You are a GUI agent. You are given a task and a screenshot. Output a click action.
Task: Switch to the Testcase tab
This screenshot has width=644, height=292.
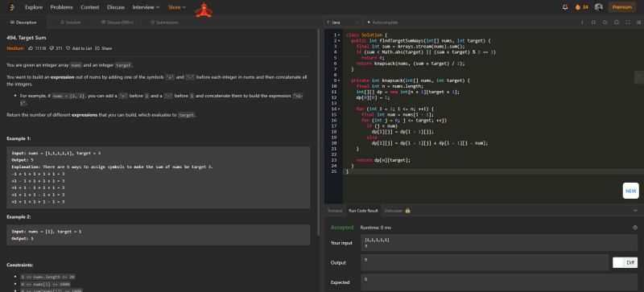click(x=335, y=210)
